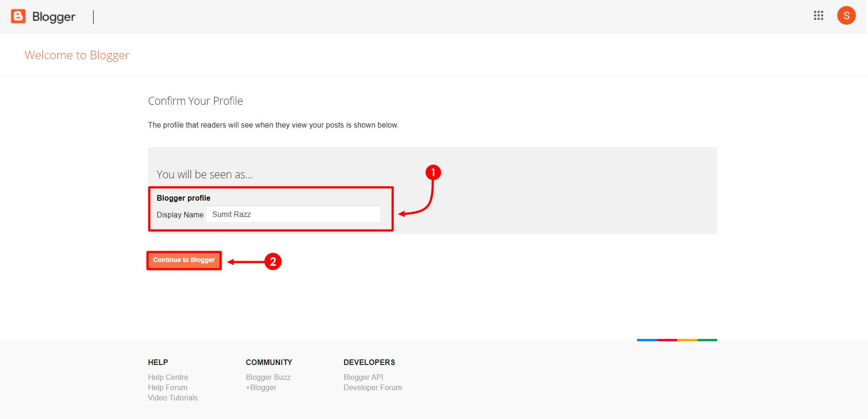The height and width of the screenshot is (419, 868).
Task: Open the Help Centre link
Action: [168, 377]
